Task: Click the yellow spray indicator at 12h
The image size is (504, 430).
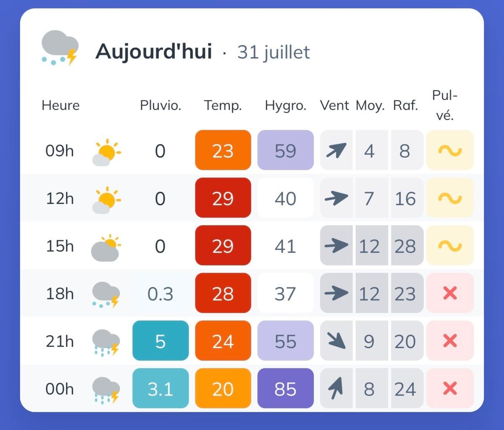Action: coord(450,198)
